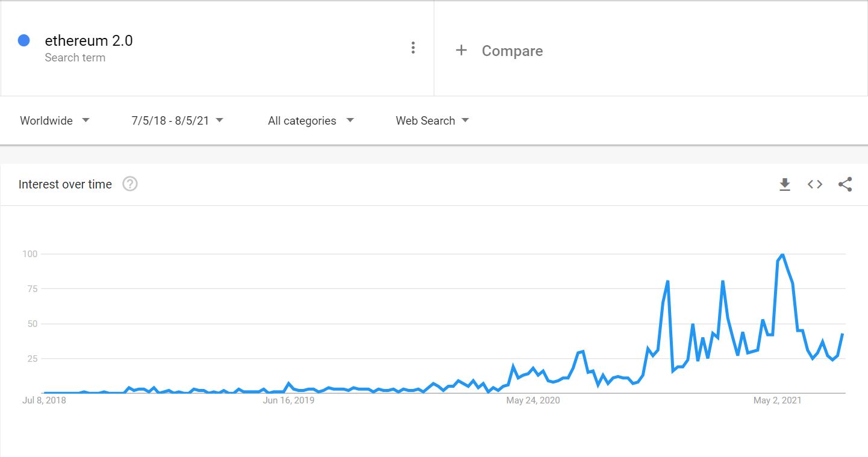Open the three-dot menu for ethereum 2.0

413,48
